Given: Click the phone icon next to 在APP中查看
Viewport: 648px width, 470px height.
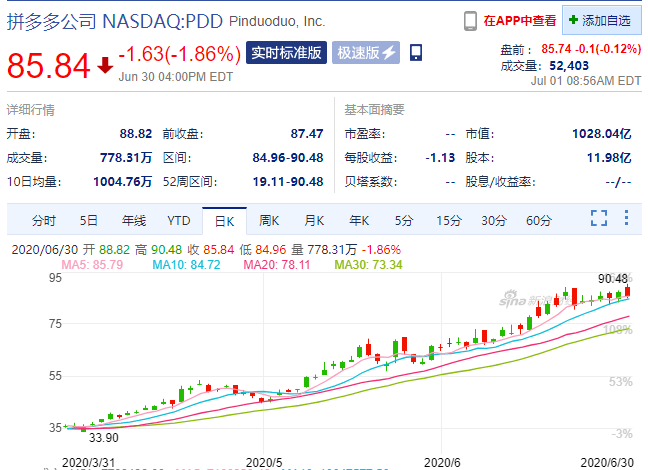Looking at the screenshot, I should (x=470, y=21).
